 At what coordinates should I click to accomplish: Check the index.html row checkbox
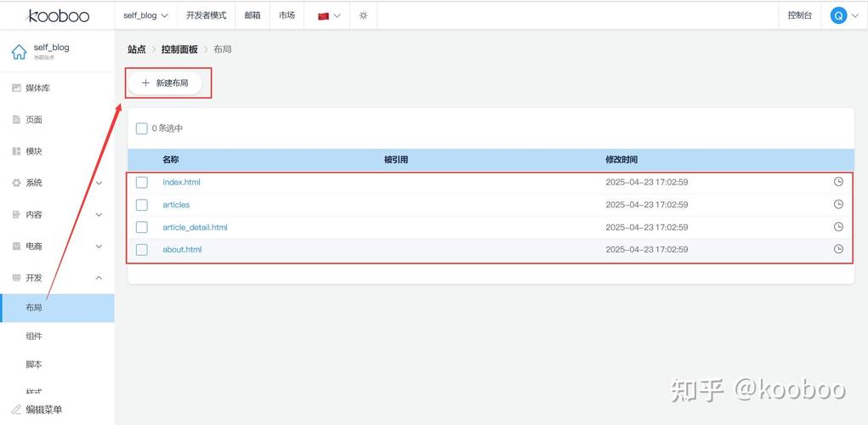[x=142, y=182]
